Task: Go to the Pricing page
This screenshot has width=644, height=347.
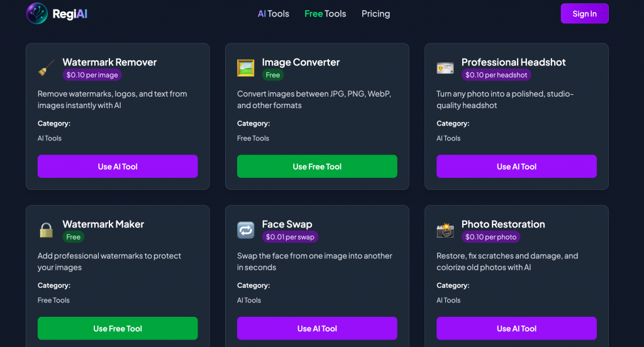Action: pos(376,14)
